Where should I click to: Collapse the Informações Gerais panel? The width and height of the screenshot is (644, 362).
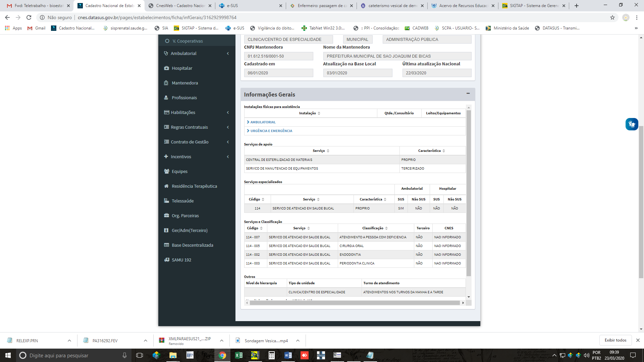tap(468, 94)
